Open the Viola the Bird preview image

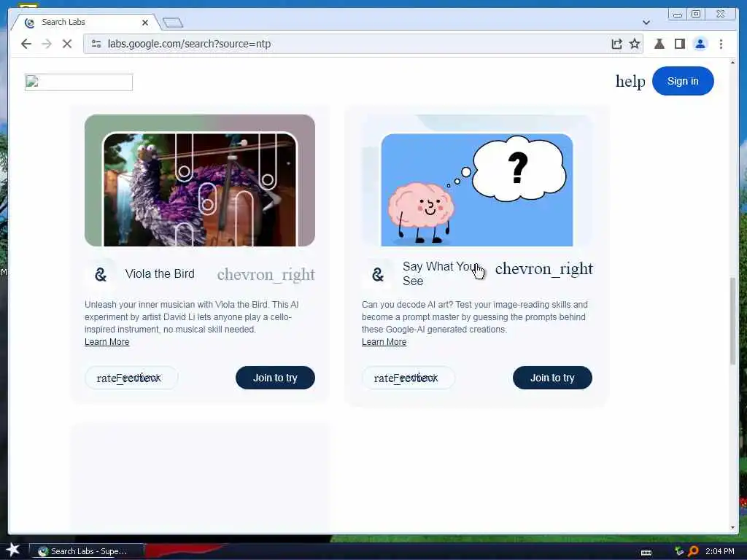200,181
